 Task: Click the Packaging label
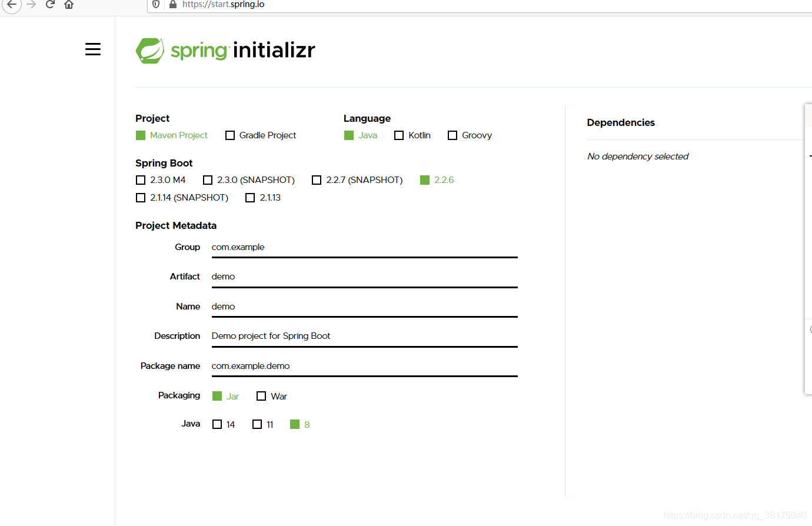point(179,395)
